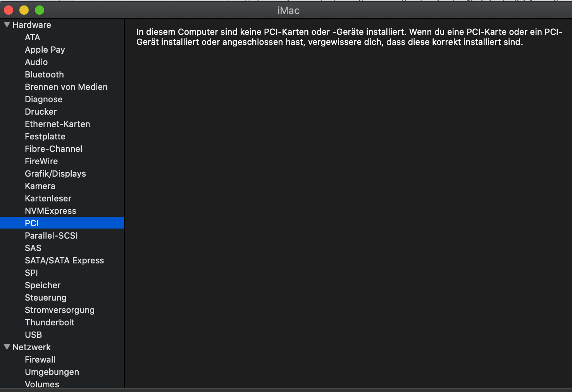Click the highlighted PCI entry
The width and height of the screenshot is (572, 392).
point(32,223)
